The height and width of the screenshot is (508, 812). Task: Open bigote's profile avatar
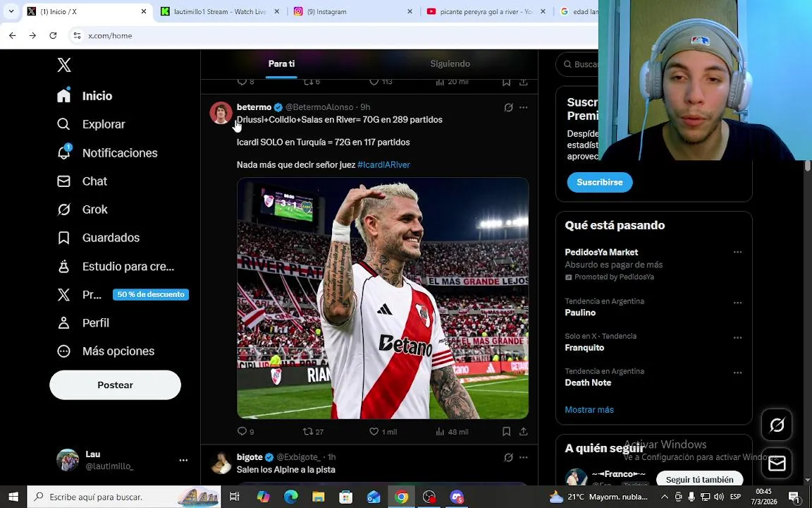click(221, 463)
